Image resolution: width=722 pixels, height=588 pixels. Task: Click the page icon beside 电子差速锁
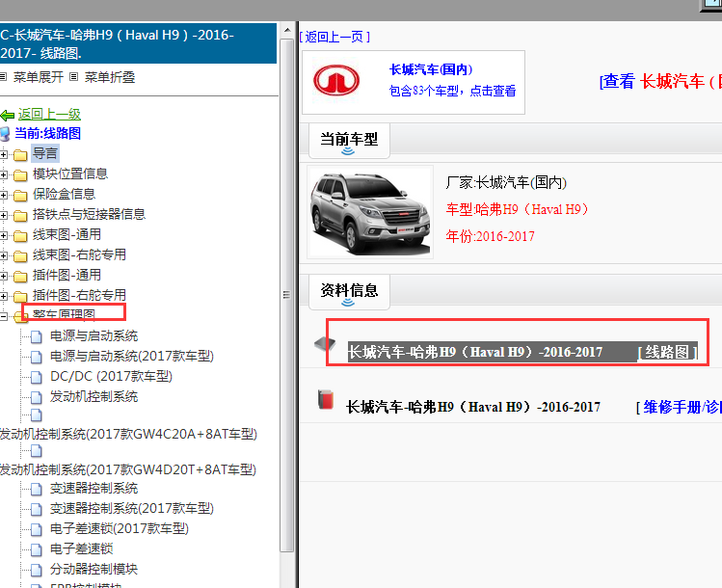coord(37,550)
